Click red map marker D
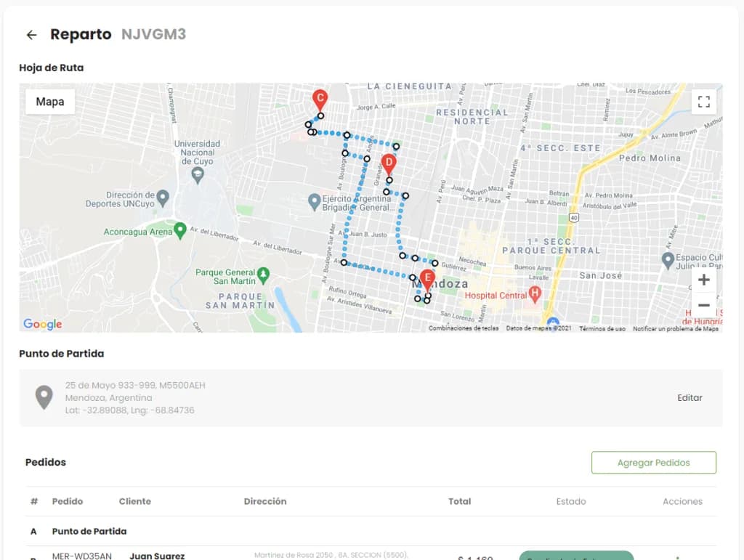The height and width of the screenshot is (560, 744). pyautogui.click(x=389, y=165)
